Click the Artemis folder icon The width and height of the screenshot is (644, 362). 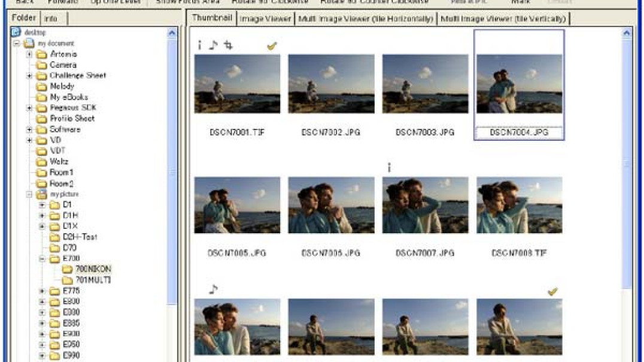click(41, 55)
